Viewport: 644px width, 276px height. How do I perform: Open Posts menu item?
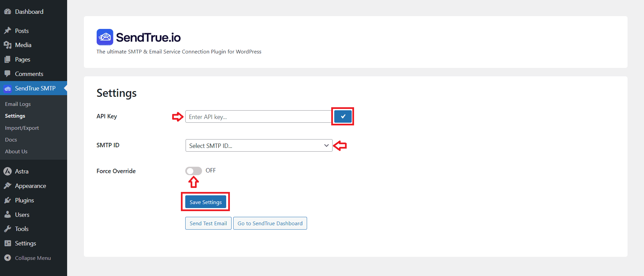(x=34, y=31)
